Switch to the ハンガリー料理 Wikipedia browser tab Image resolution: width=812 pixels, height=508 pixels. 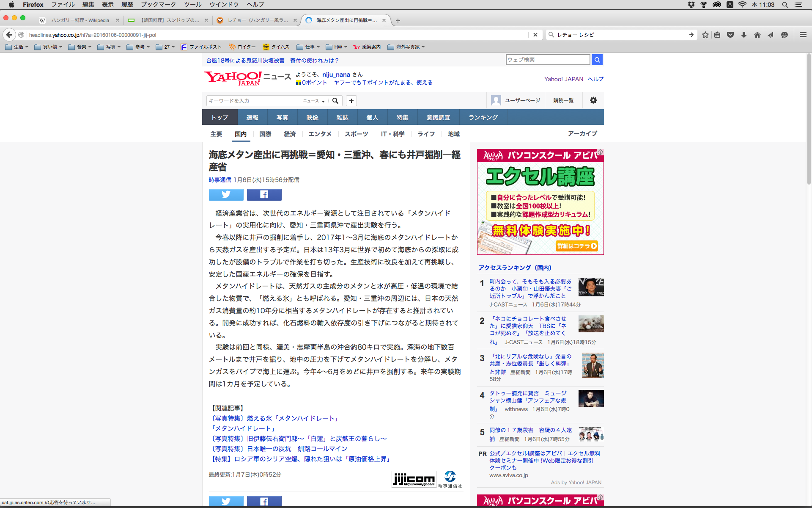(80, 20)
